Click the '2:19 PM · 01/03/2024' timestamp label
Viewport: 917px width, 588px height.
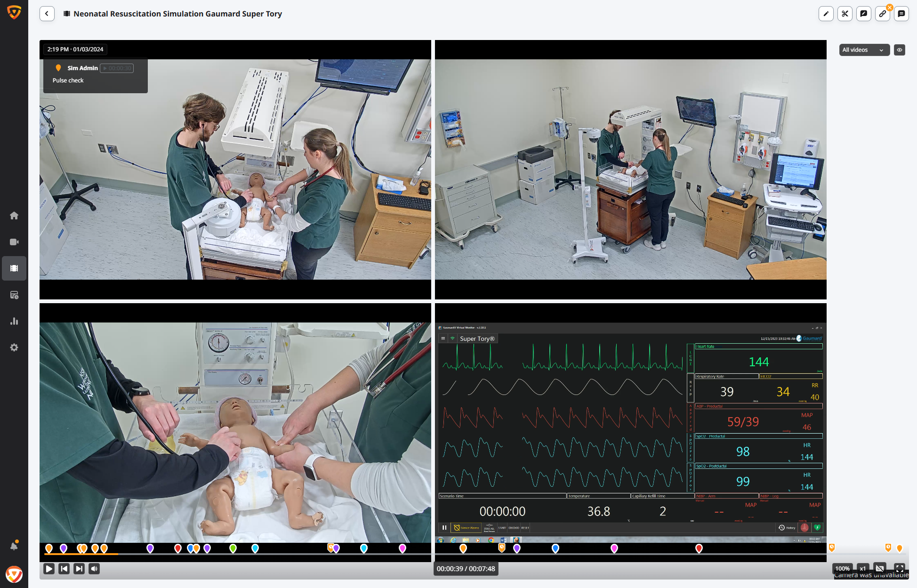pos(75,49)
